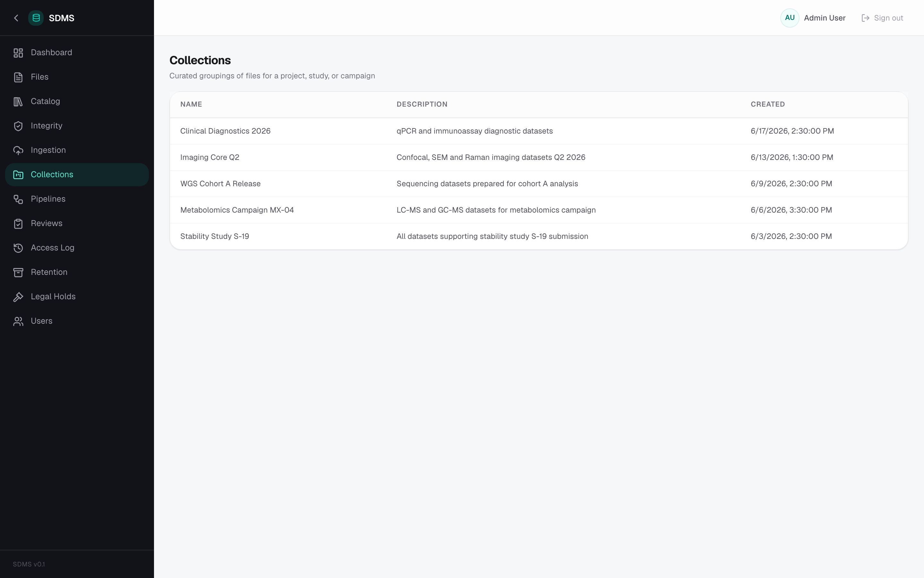Collapse sidebar with the back chevron
Viewport: 924px width, 578px height.
[16, 18]
